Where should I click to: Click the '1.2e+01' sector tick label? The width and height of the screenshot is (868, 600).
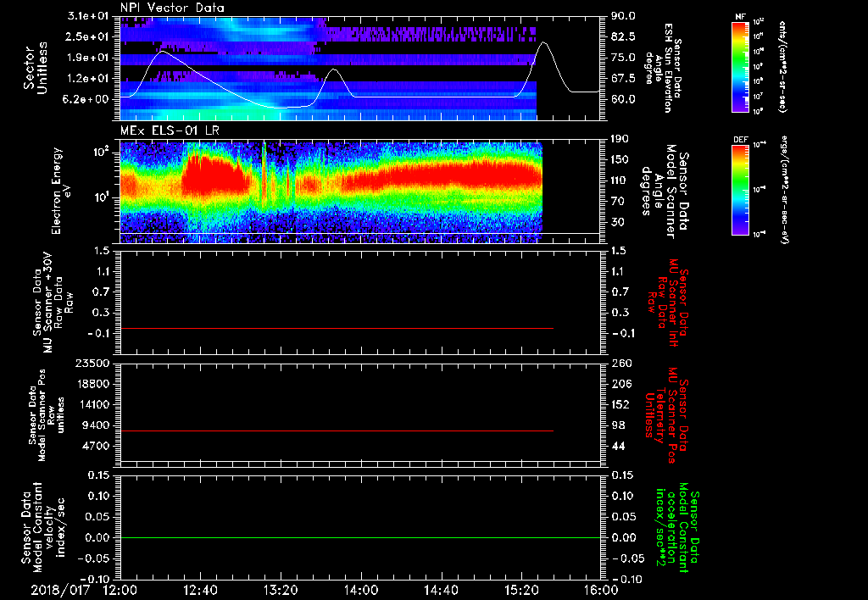(x=87, y=79)
